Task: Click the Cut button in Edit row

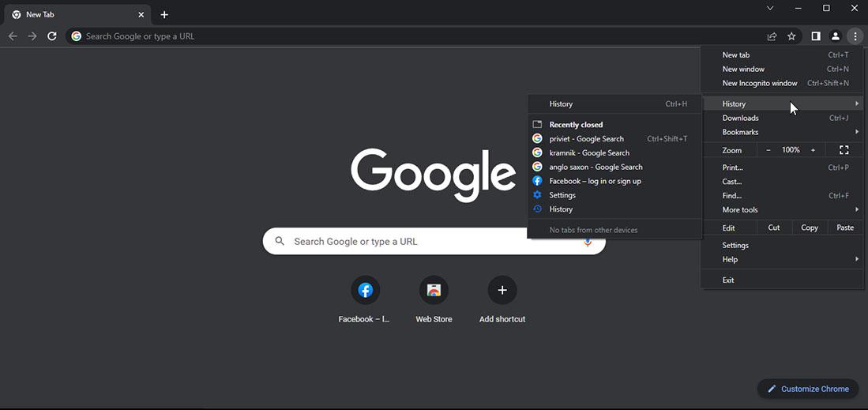Action: (x=774, y=228)
